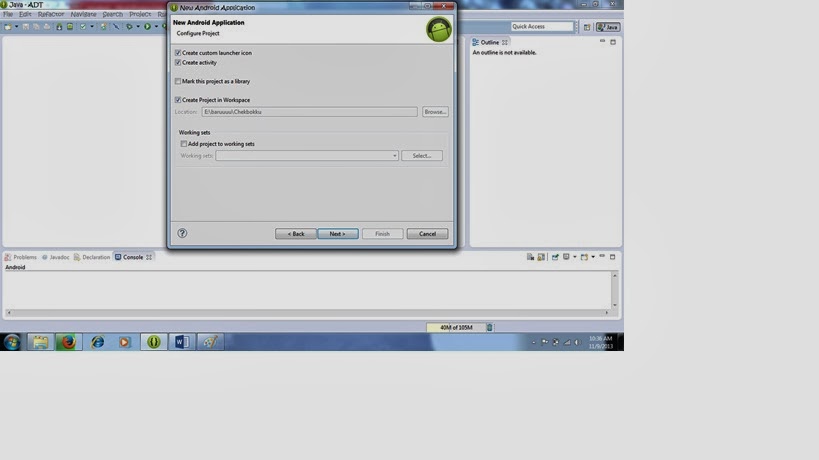Open the Open Console dropdown arrow
The width and height of the screenshot is (819, 460).
(593, 257)
